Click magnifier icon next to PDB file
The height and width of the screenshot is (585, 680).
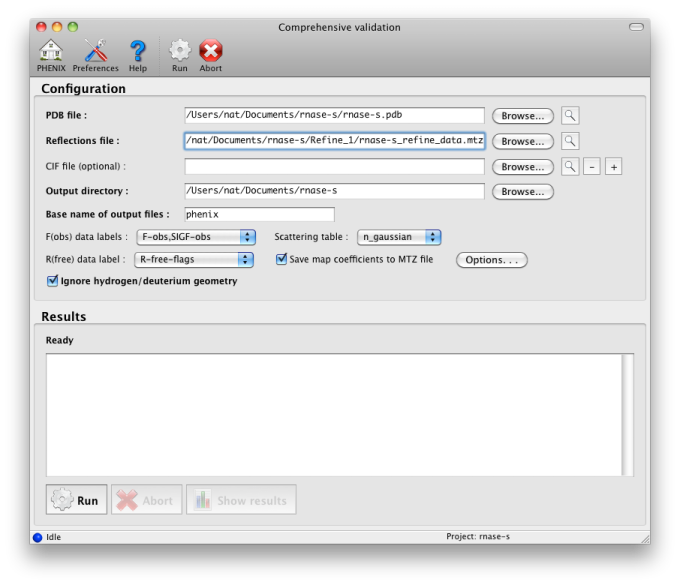point(570,116)
